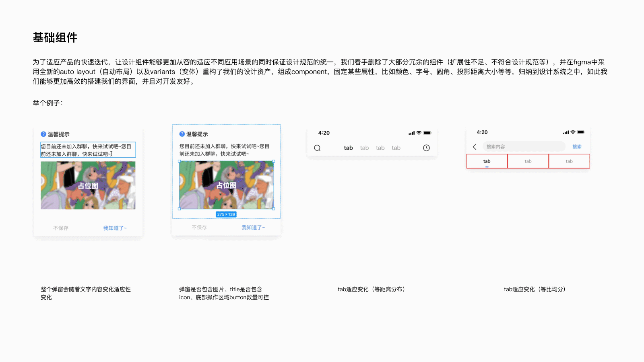Click 不保存 in the second dialog

pos(199,228)
